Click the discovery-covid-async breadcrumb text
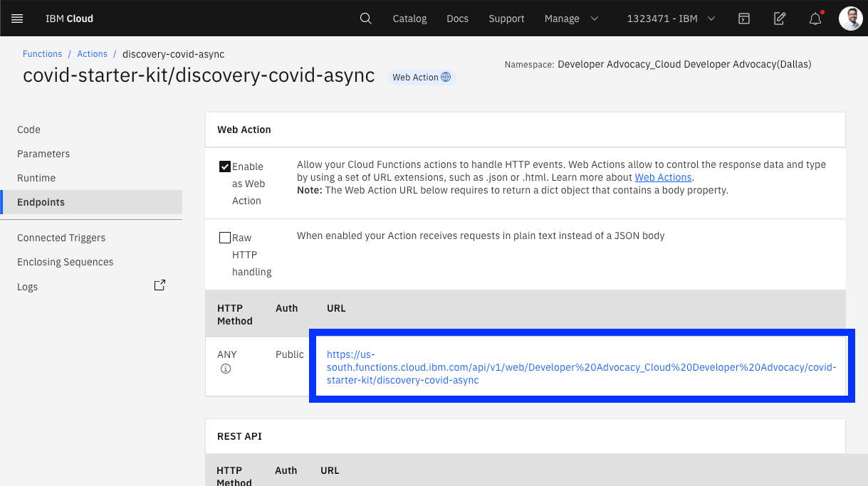868x486 pixels. [x=174, y=54]
